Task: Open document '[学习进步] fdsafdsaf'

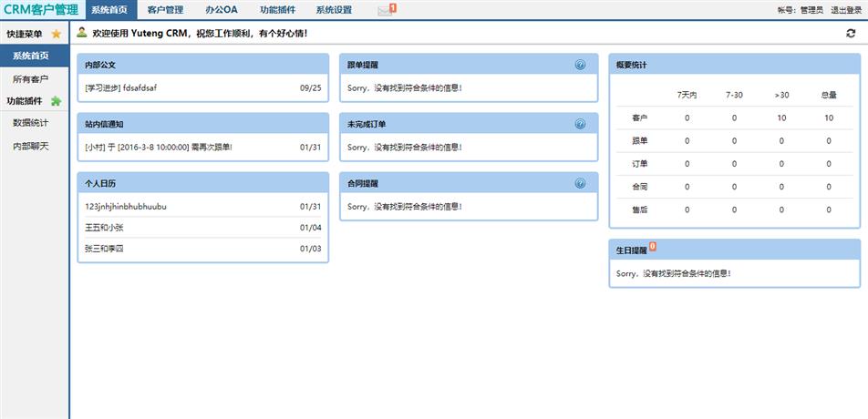Action: point(122,87)
